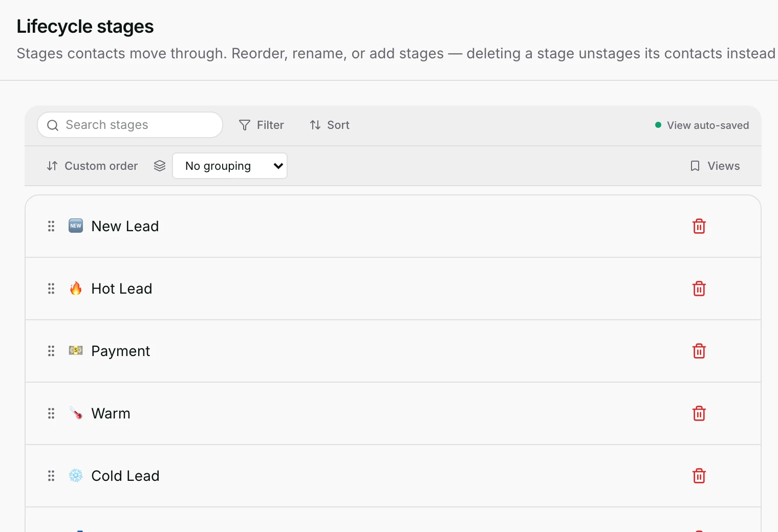Screen dimensions: 778x532
Task: Select the Payment stage name
Action: 121,351
